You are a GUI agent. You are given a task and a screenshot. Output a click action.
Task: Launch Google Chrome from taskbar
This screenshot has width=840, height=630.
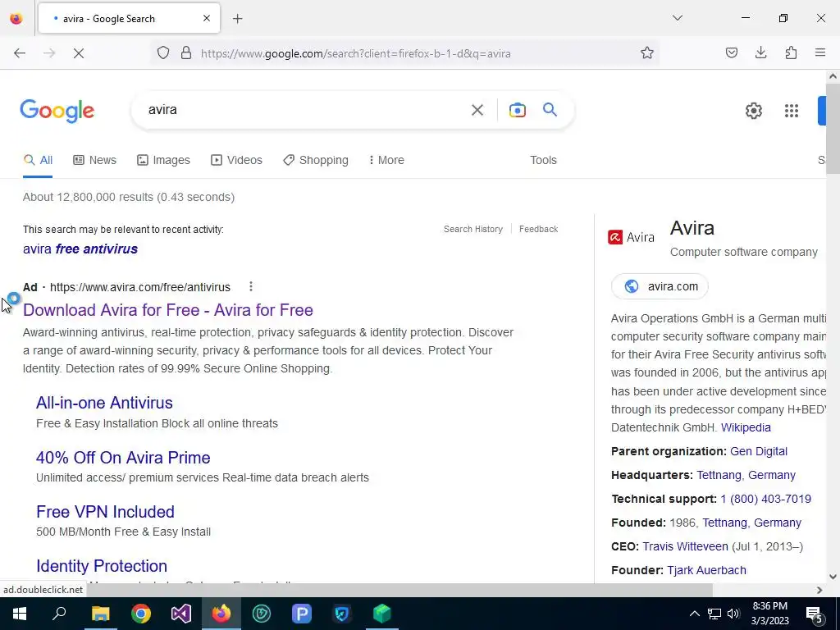pos(141,614)
